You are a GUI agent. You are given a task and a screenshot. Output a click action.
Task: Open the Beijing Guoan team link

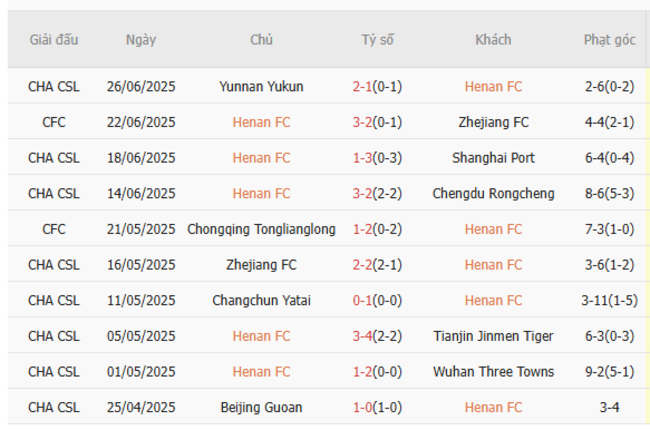261,407
